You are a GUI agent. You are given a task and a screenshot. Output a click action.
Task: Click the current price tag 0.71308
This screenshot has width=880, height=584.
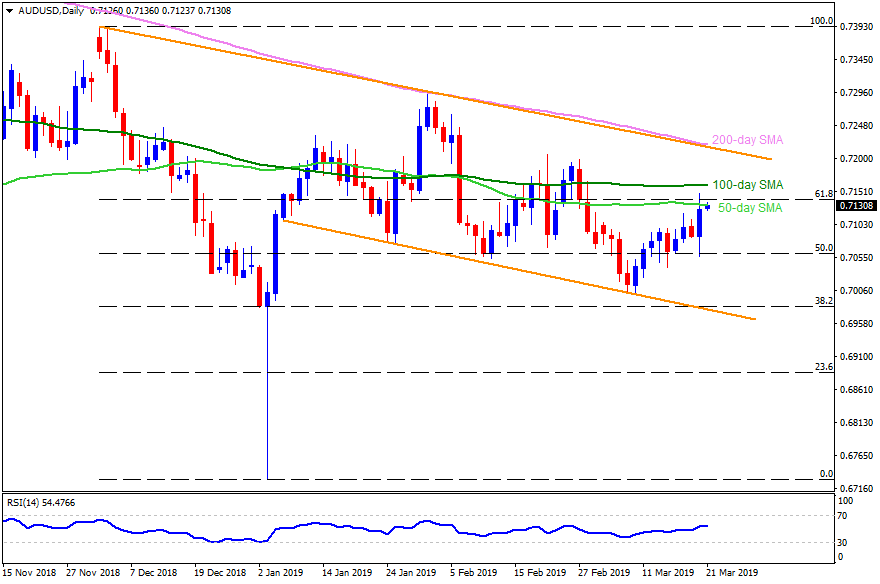857,205
